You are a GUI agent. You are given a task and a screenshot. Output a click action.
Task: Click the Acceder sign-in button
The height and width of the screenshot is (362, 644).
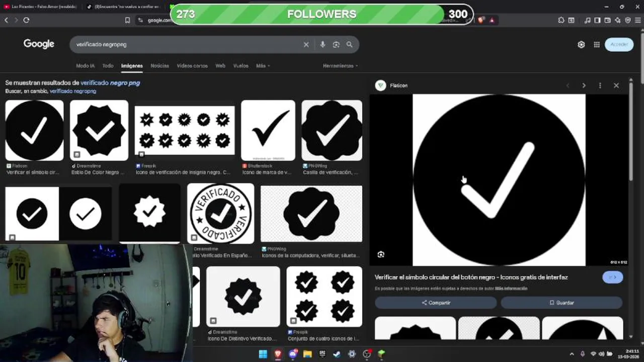(x=619, y=44)
